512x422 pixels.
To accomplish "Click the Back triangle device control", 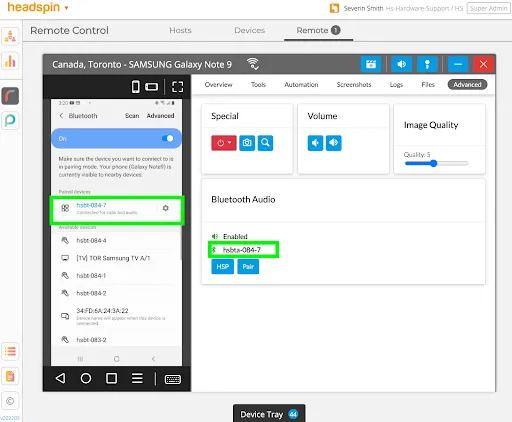I will point(60,378).
